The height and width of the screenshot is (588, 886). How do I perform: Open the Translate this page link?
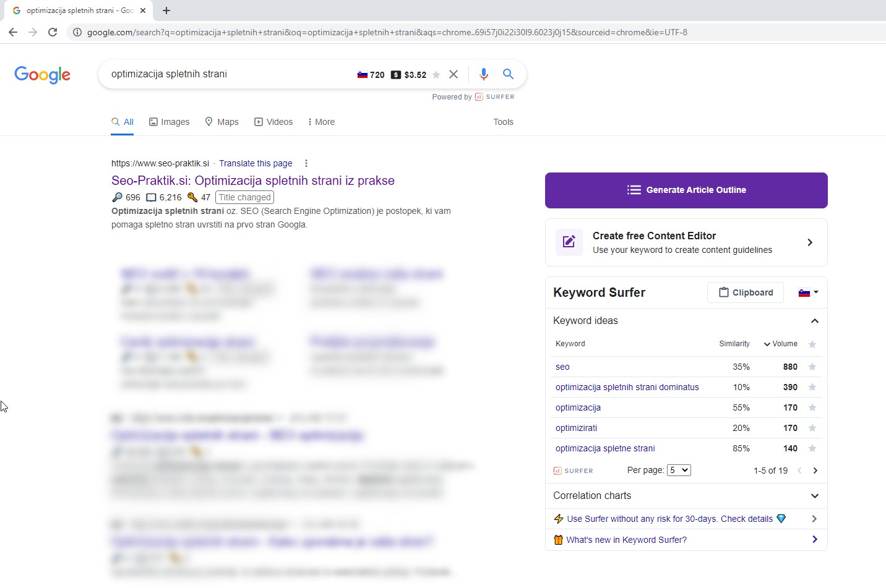click(x=256, y=163)
